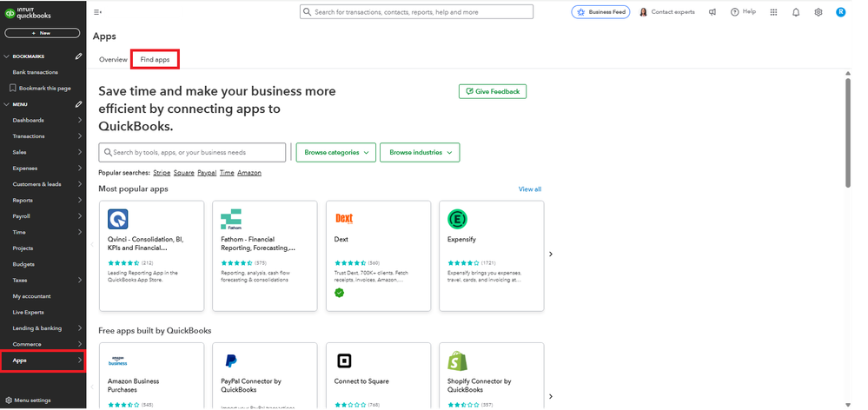Switch to the Find apps tab

[x=155, y=60]
